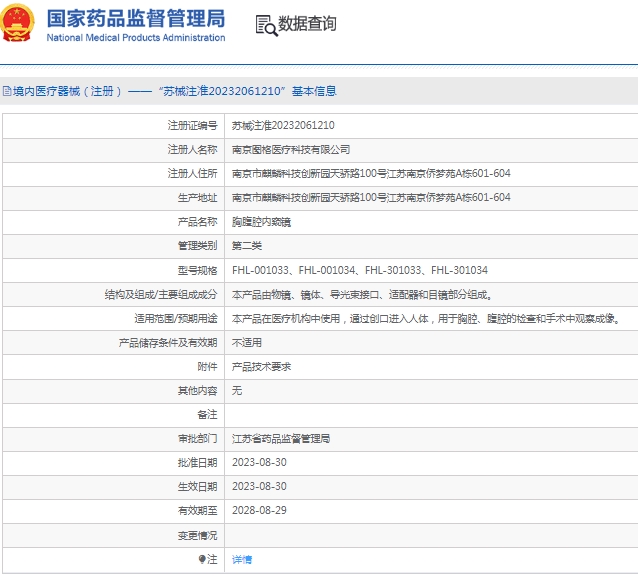Click the 生产地址 address value

[x=371, y=197]
